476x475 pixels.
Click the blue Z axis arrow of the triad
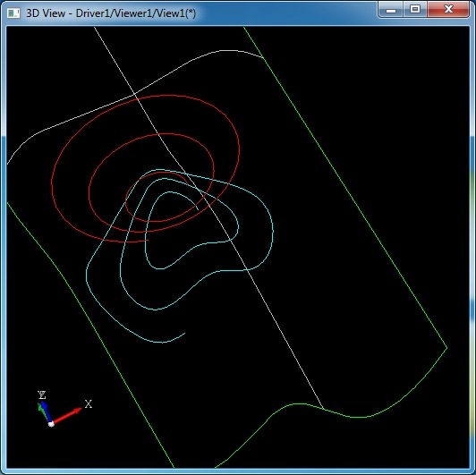47,411
